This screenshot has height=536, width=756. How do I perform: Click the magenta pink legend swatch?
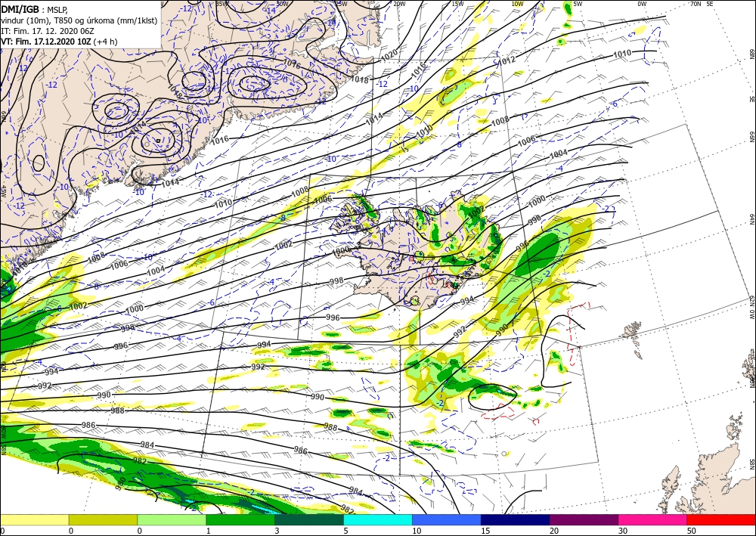click(x=653, y=519)
